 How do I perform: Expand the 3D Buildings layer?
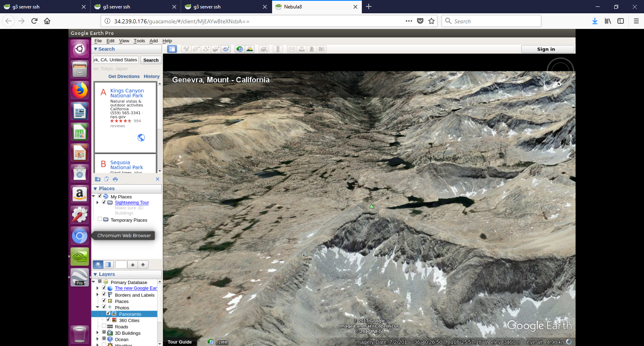(x=98, y=333)
